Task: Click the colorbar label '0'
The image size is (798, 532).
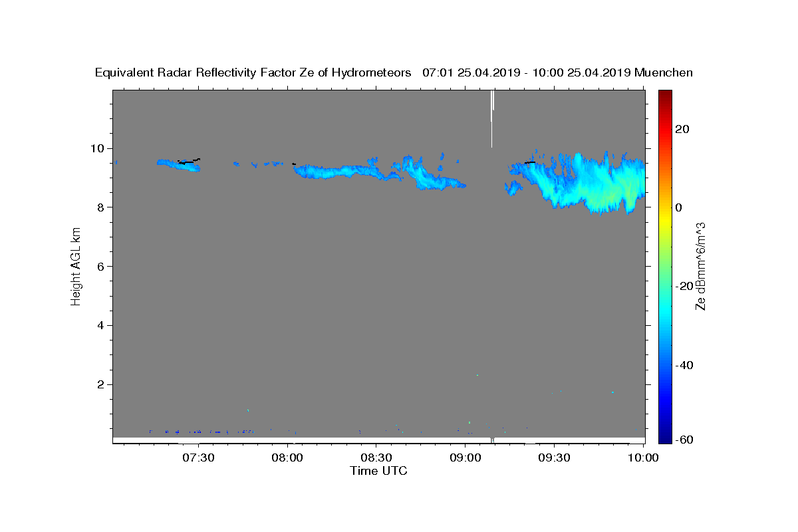Action: click(678, 207)
